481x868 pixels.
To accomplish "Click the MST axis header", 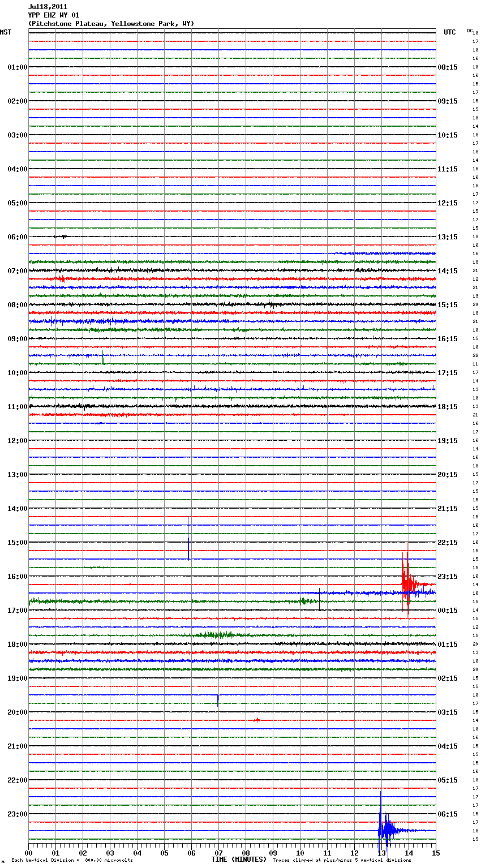I will coord(6,32).
